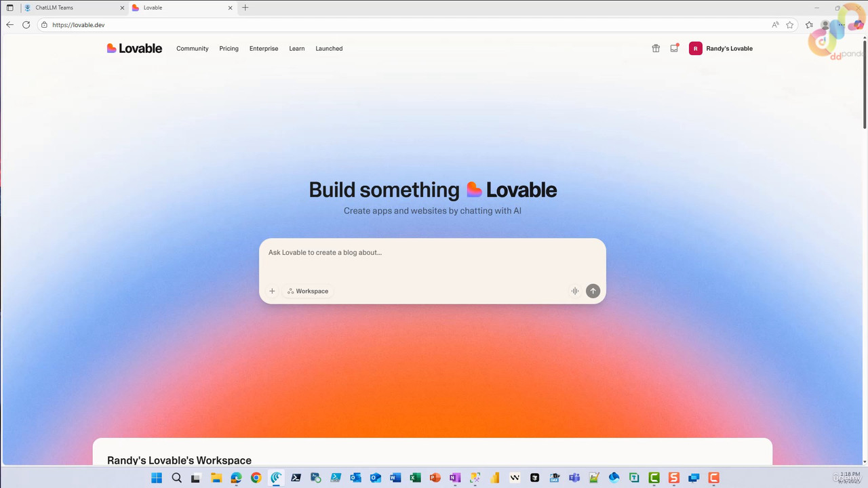The height and width of the screenshot is (488, 868).
Task: Open Randy's Lovable account menu
Action: (721, 48)
